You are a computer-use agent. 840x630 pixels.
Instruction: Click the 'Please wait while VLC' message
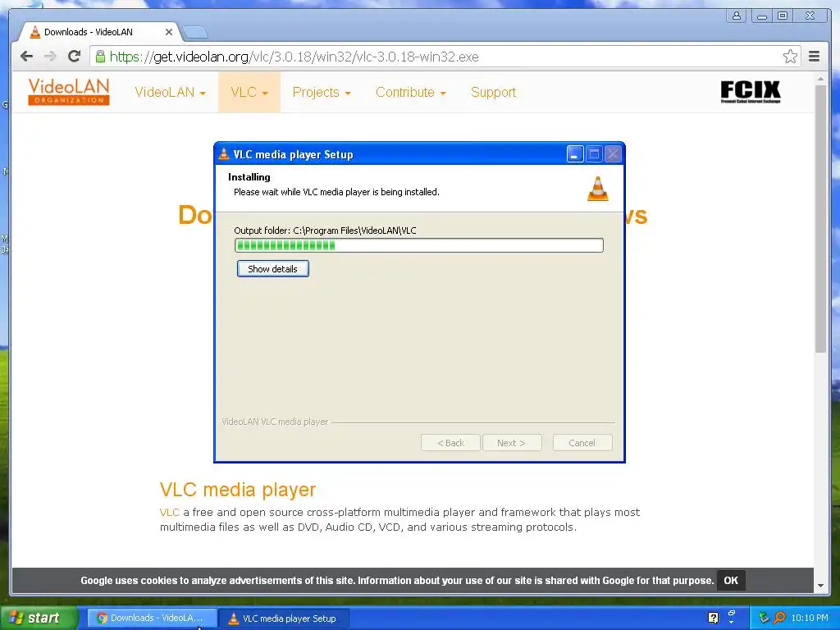(x=336, y=192)
